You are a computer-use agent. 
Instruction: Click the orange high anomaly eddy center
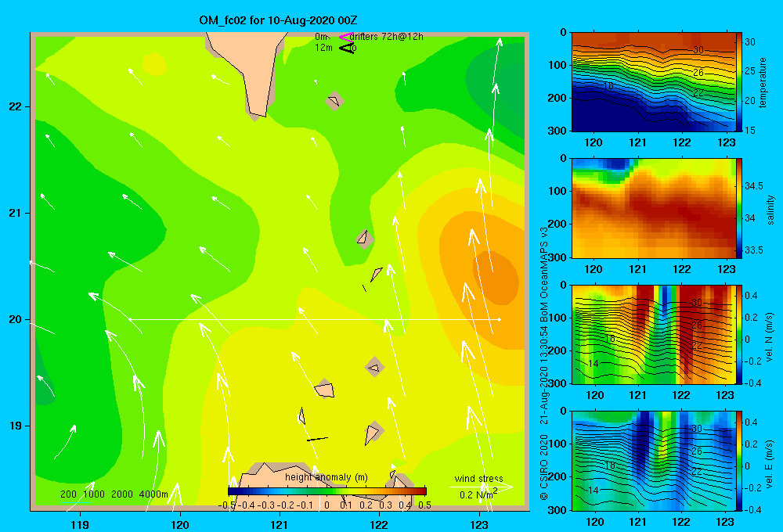click(x=497, y=278)
